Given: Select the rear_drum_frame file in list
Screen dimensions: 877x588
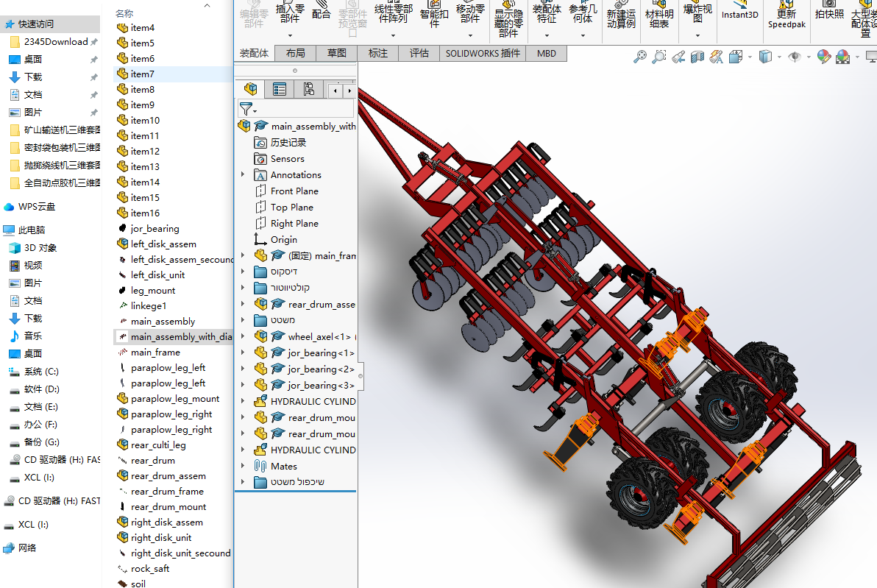Looking at the screenshot, I should coord(167,492).
